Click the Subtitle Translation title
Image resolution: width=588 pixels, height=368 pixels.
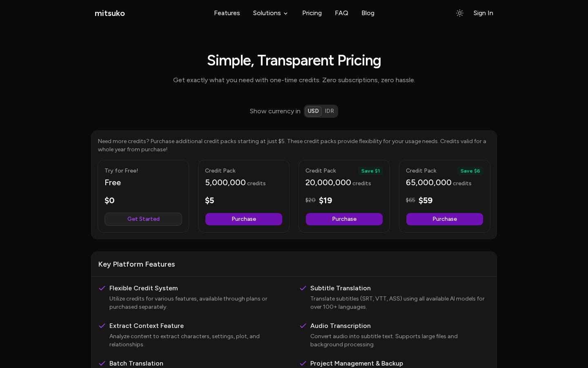(x=340, y=288)
